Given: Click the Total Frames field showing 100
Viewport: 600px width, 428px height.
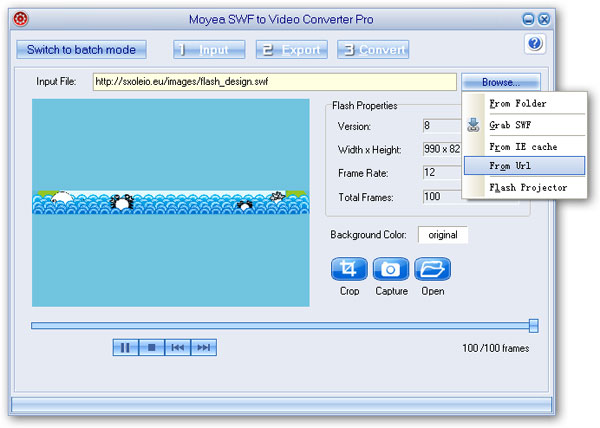Looking at the screenshot, I should 442,197.
